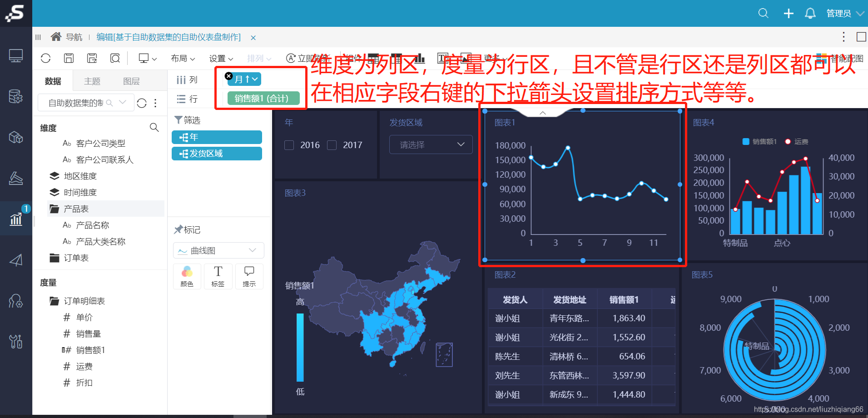Remove the 月 field from columns

[229, 76]
